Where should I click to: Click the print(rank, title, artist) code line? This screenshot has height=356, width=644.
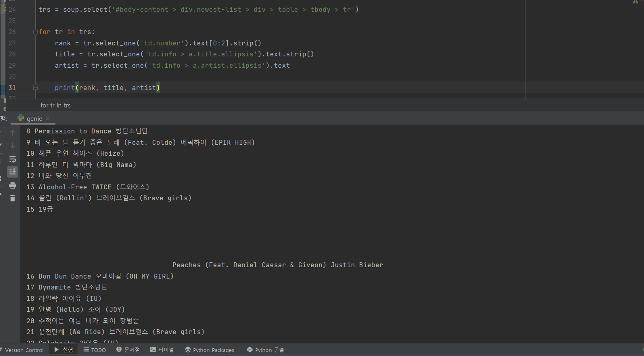(108, 88)
